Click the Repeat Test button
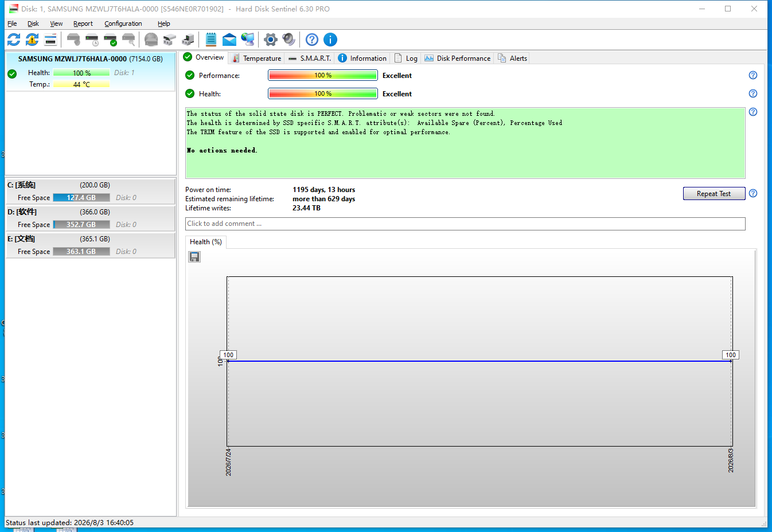Screen dimensions: 772x532 714,194
